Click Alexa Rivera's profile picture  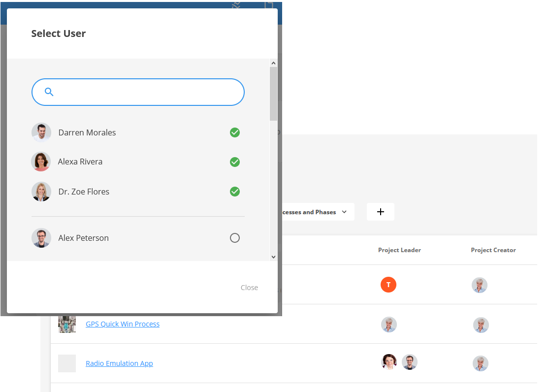point(41,162)
